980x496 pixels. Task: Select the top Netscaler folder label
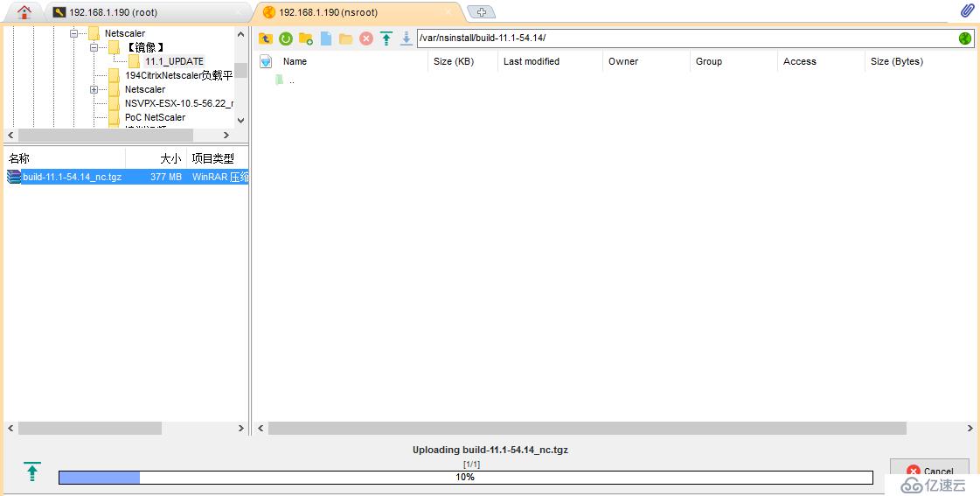tap(125, 33)
